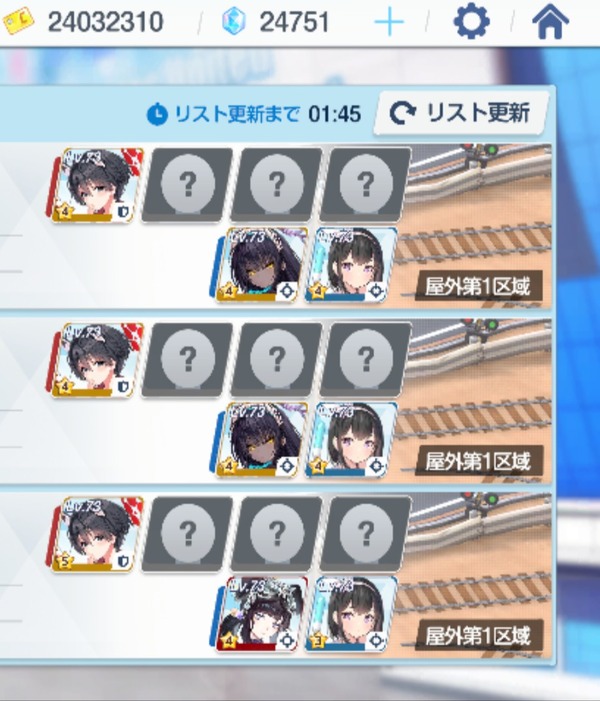
Task: Tap middle hidden slot in second opponent row
Action: [277, 359]
